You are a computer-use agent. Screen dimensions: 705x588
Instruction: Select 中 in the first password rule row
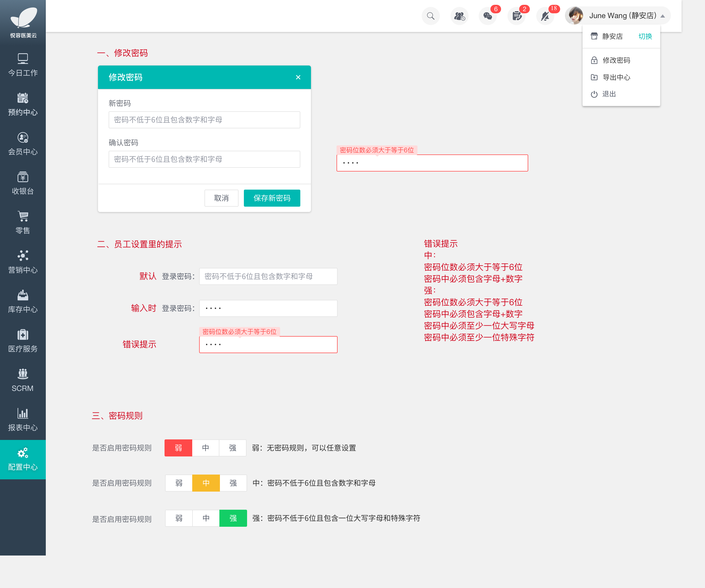206,448
